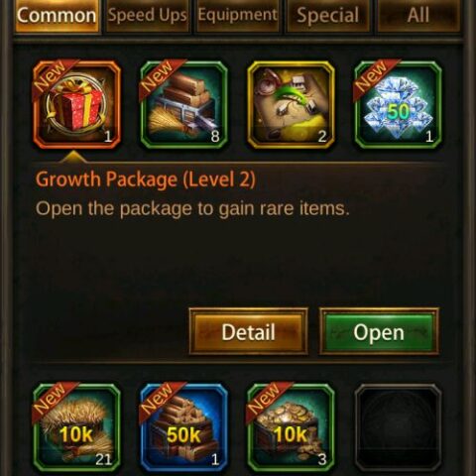Click the Detail button
The width and height of the screenshot is (476, 476).
[249, 332]
